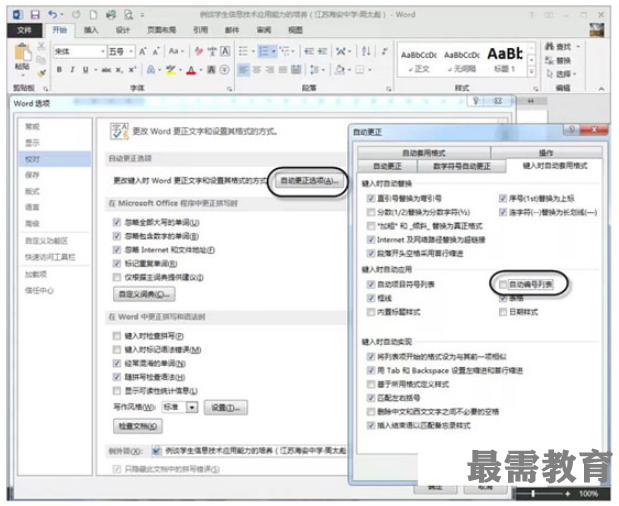Click the Center alignment icon
This screenshot has height=506, width=619.
257,70
